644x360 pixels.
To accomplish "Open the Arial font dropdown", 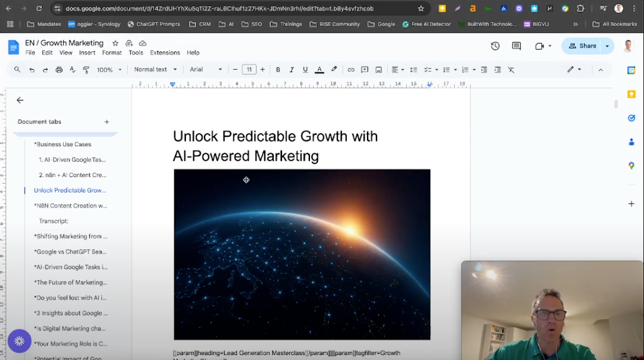I will tap(206, 69).
